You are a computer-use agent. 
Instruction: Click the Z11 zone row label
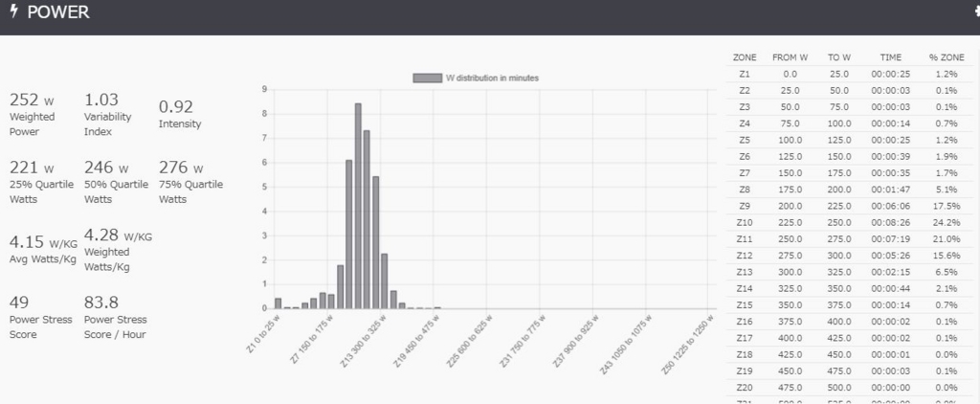[745, 239]
